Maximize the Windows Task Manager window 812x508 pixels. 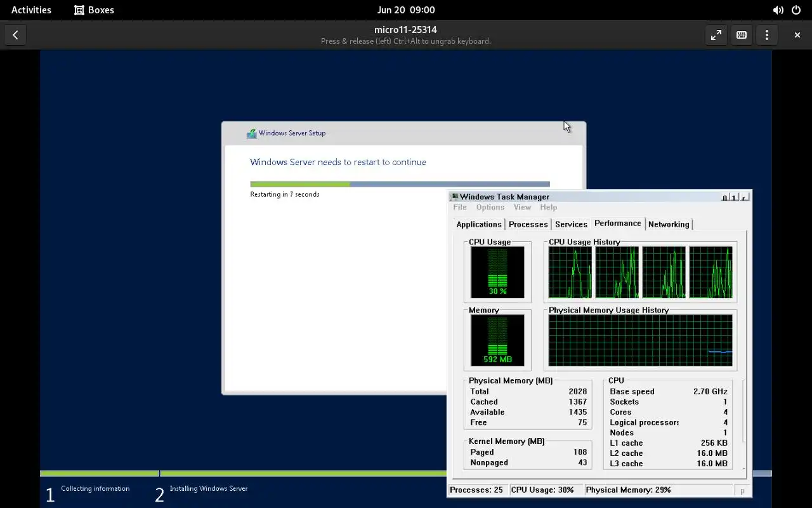(x=734, y=197)
